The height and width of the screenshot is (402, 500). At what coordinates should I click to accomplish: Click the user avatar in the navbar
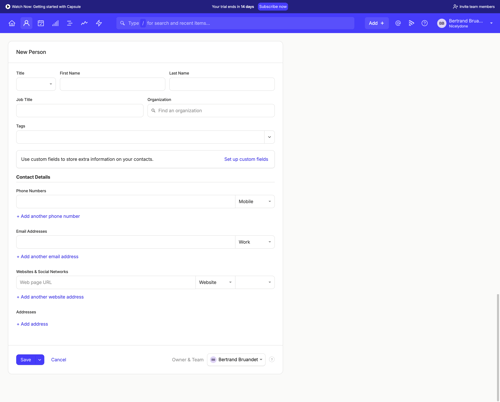[442, 23]
